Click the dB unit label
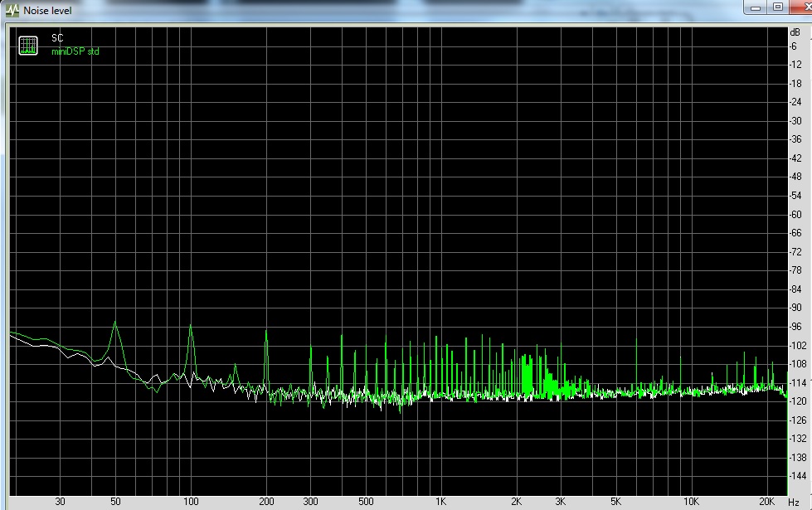 (x=795, y=32)
